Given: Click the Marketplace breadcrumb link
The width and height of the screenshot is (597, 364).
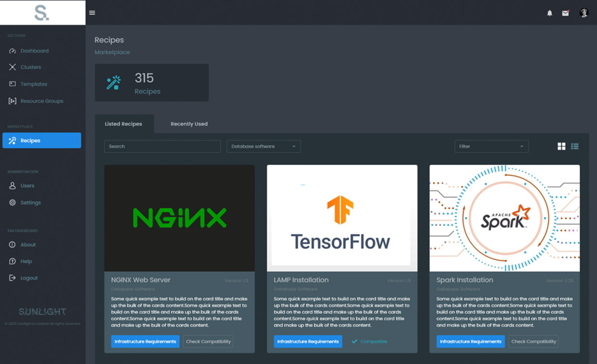Looking at the screenshot, I should pyautogui.click(x=112, y=52).
